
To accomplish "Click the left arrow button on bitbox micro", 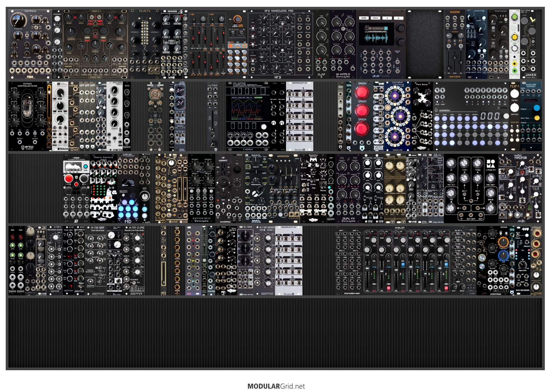I will (x=387, y=18).
